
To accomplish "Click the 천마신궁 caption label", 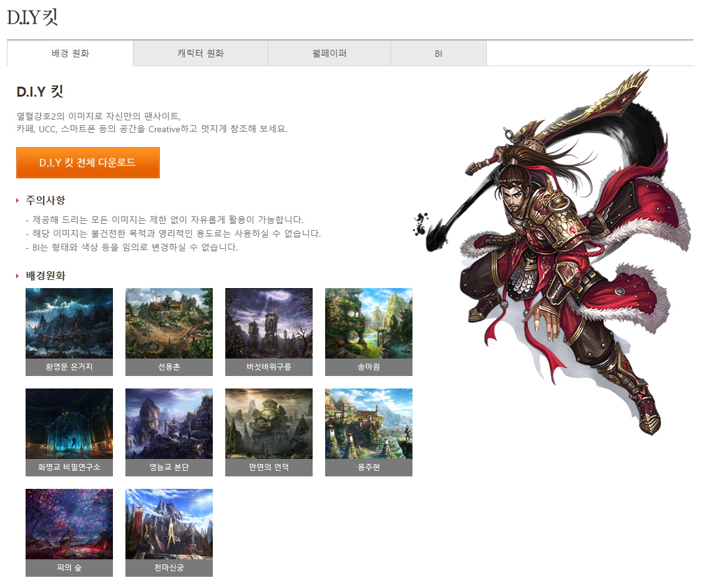I will 169,568.
